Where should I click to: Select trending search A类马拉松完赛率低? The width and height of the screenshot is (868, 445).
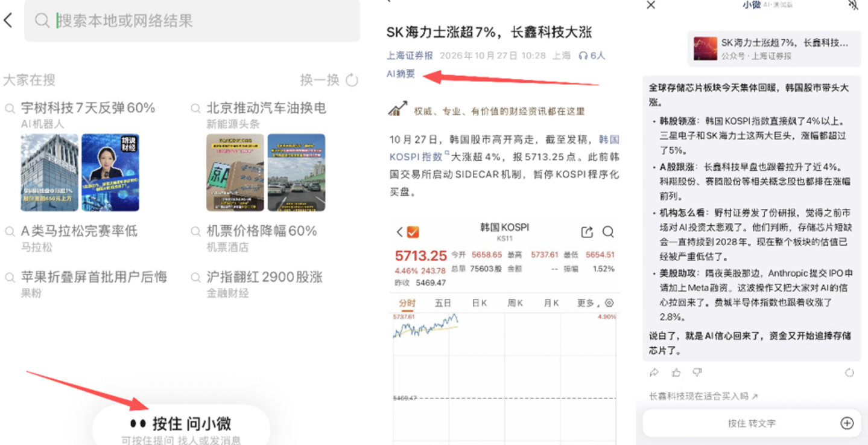pyautogui.click(x=80, y=231)
